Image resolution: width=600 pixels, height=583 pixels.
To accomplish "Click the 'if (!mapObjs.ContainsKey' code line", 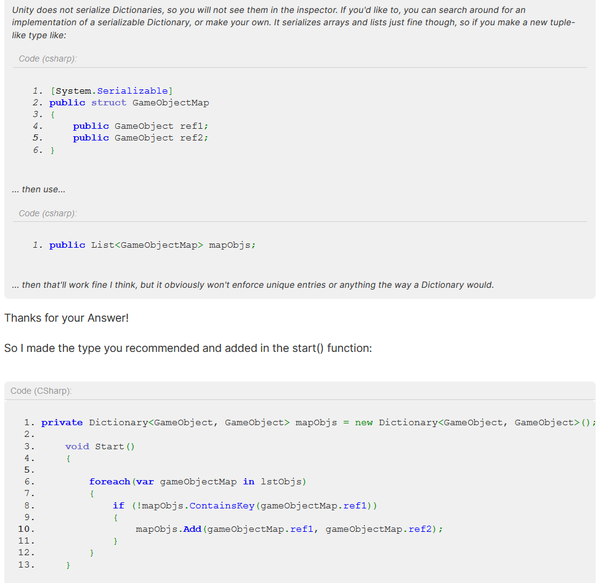I will (245, 506).
